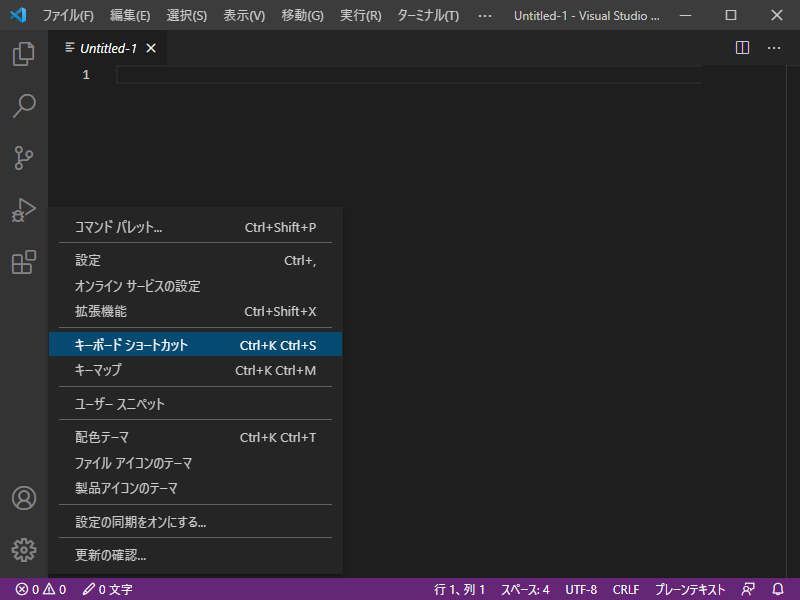The width and height of the screenshot is (800, 600).
Task: Choose ユーザー スニペット entry
Action: tap(195, 404)
